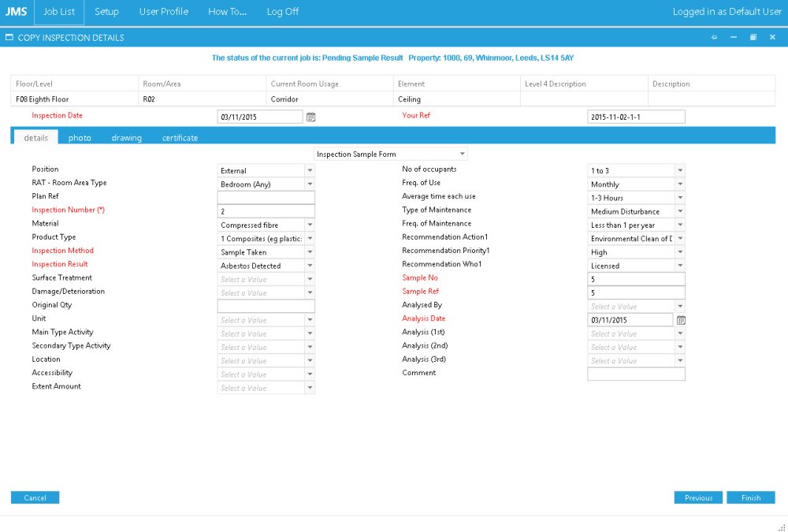Screen dimensions: 788x532
Task: Click the Analysis Date text field
Action: pos(630,320)
